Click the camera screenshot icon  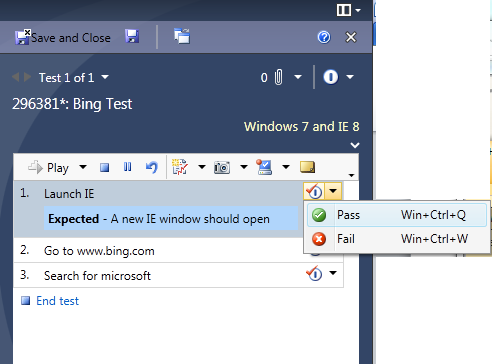222,167
